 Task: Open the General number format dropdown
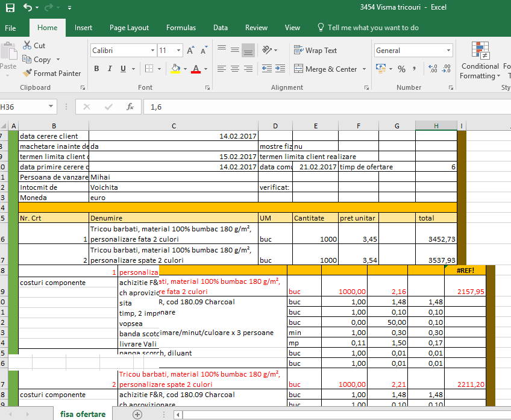(448, 51)
